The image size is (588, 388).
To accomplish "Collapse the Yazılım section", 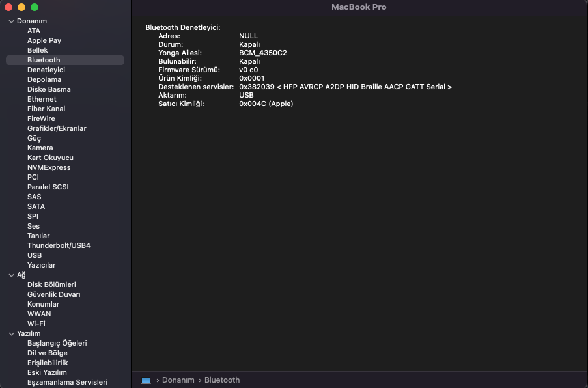I will click(x=11, y=334).
